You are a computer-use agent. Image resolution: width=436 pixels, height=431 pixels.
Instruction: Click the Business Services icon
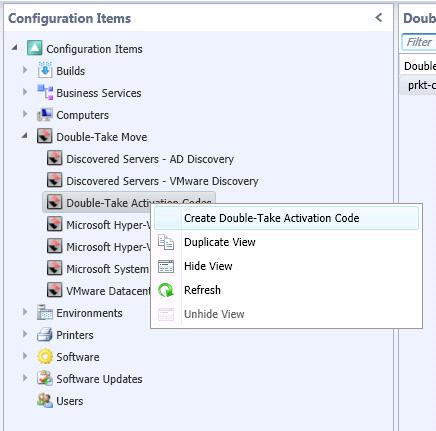click(45, 92)
